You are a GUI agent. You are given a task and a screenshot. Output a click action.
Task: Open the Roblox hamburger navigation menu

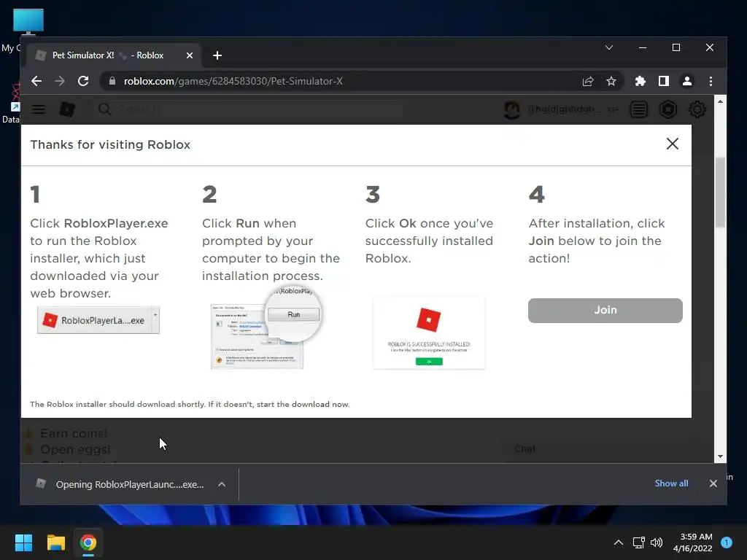pos(39,109)
